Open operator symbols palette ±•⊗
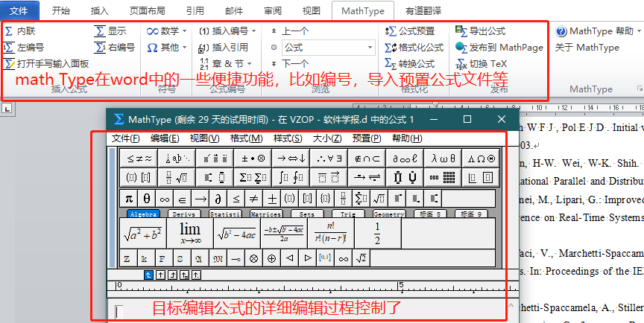 click(253, 159)
